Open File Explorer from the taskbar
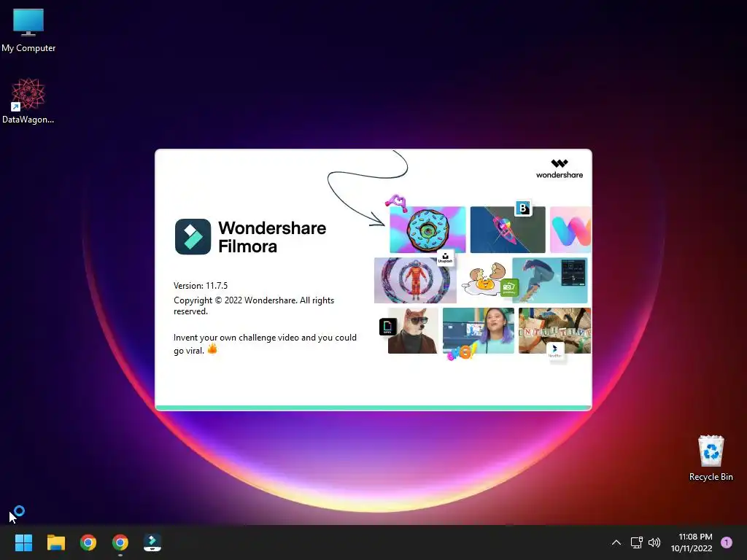 [x=55, y=542]
